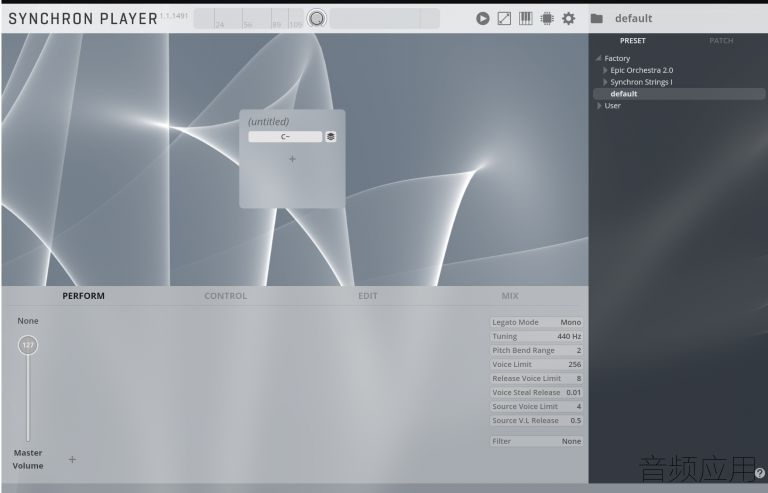768x493 pixels.
Task: Select the default preset in the tree
Action: [x=679, y=94]
